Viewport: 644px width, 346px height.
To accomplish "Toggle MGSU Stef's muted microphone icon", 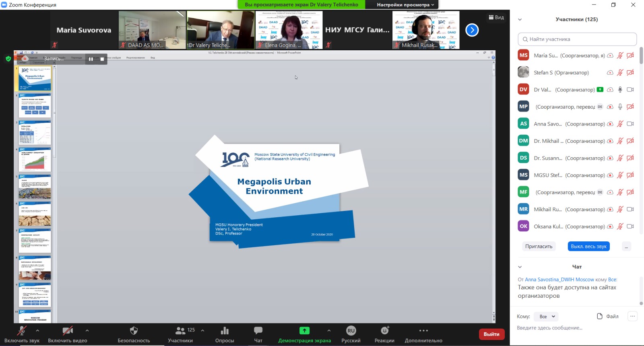I will tap(620, 175).
